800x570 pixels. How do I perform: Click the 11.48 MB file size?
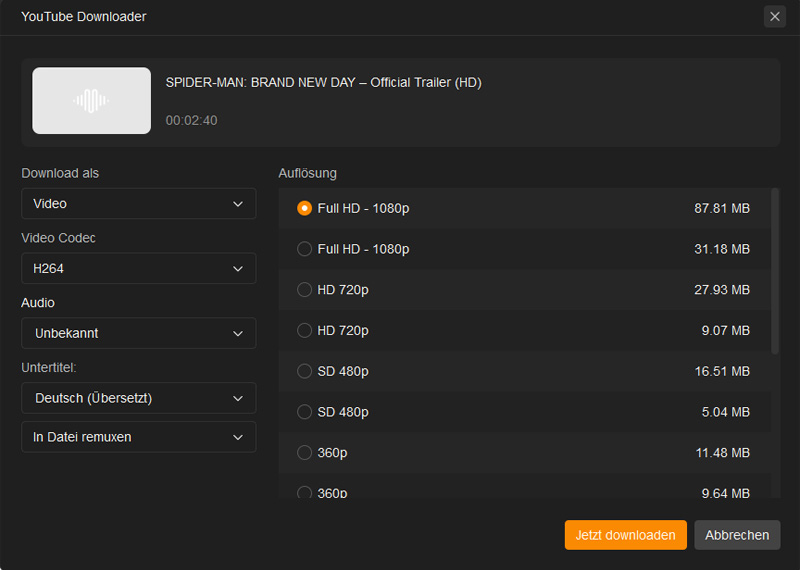click(722, 453)
